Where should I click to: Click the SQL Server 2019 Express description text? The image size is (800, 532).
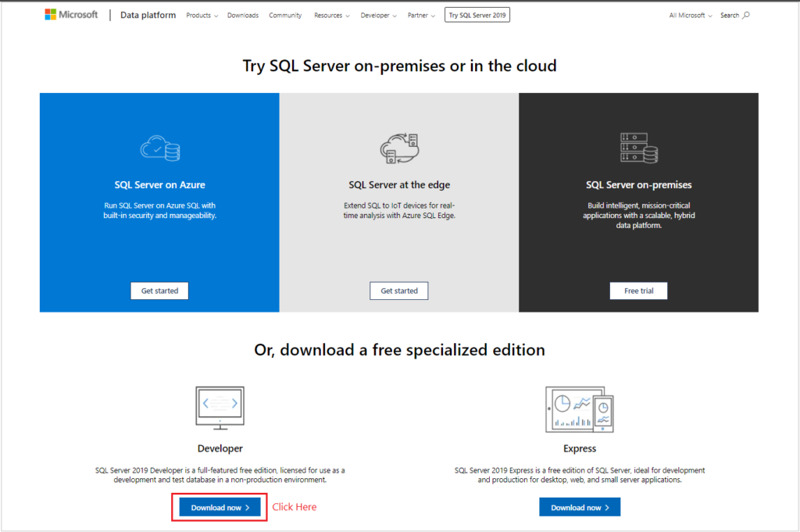(580, 475)
